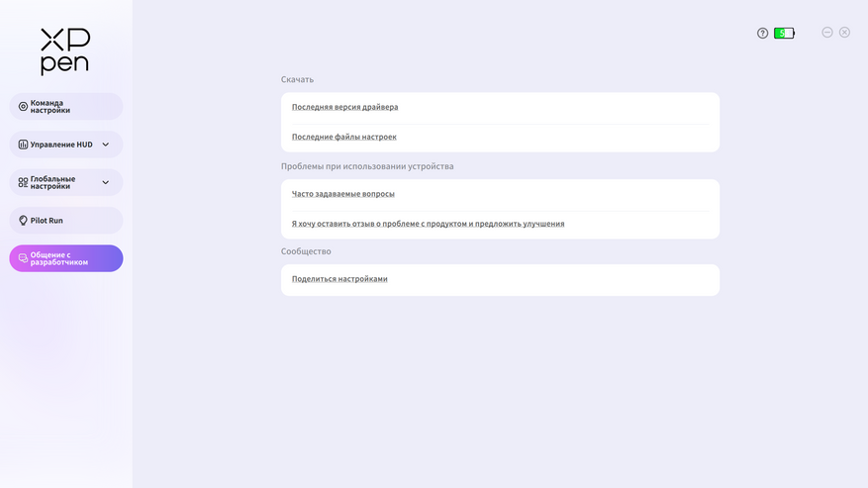Check the green battery level indicator

784,34
